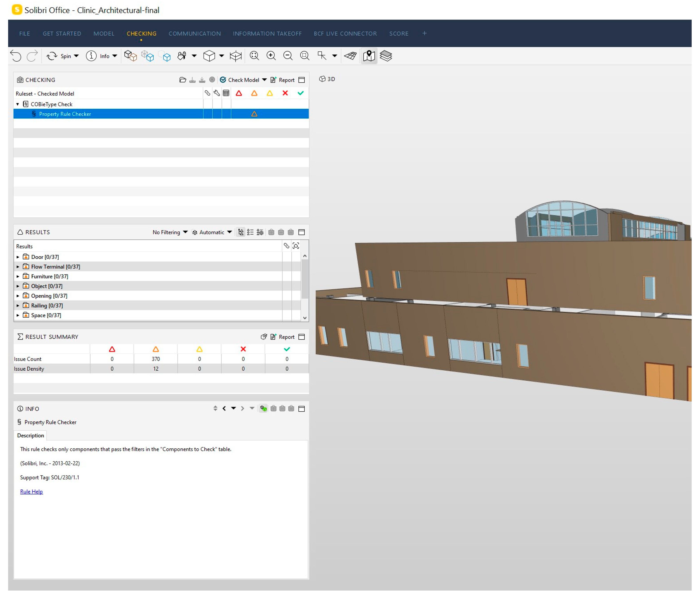Click the Zoom In magnifier icon

pos(271,56)
